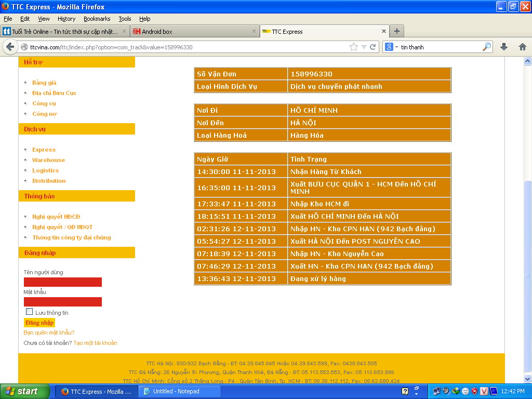Open the Edit menu
532x399 pixels.
(x=25, y=19)
